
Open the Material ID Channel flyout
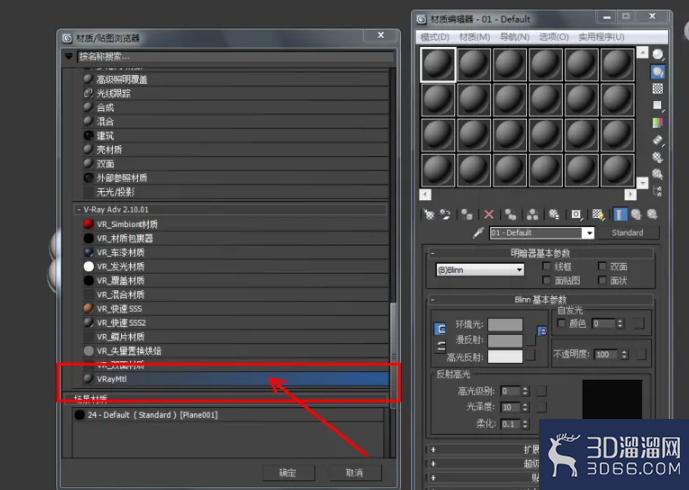(x=576, y=214)
